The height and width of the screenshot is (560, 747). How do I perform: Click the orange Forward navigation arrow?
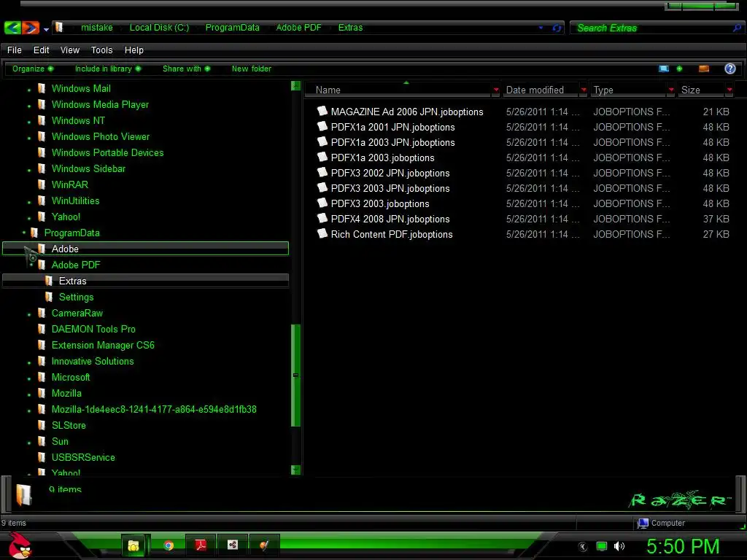(x=31, y=28)
